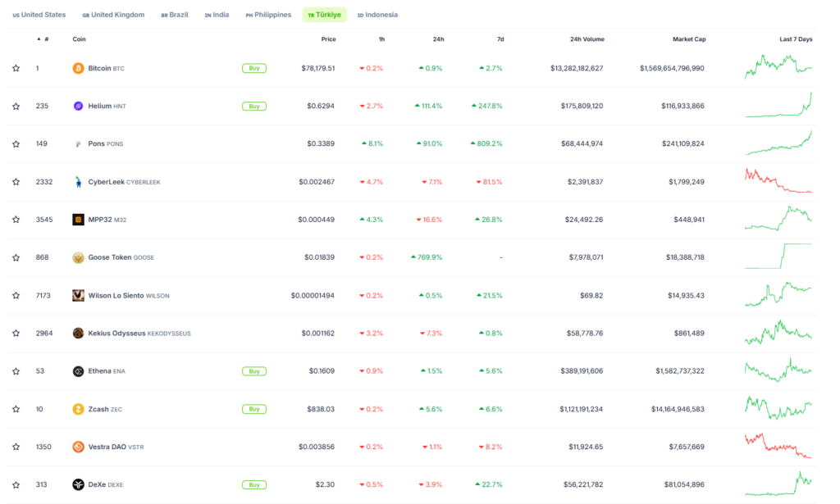840x504 pixels.
Task: Star the Ethena row
Action: pos(16,371)
